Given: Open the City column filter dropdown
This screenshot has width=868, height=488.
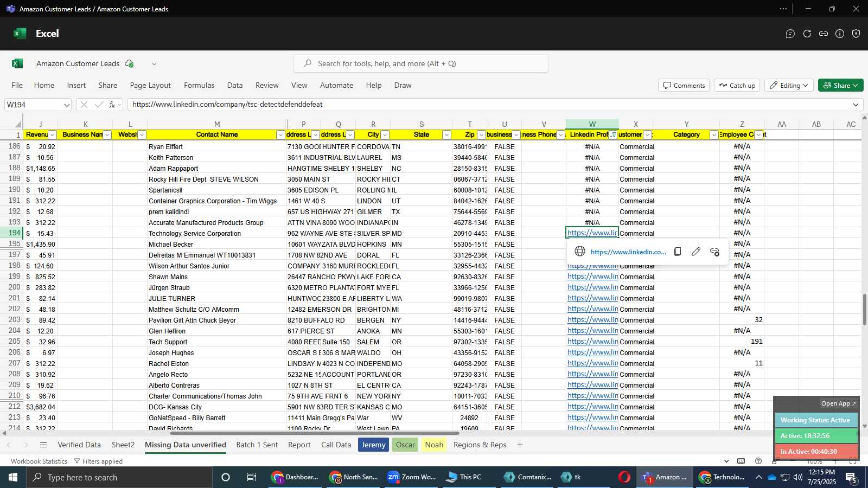Looking at the screenshot, I should point(385,135).
